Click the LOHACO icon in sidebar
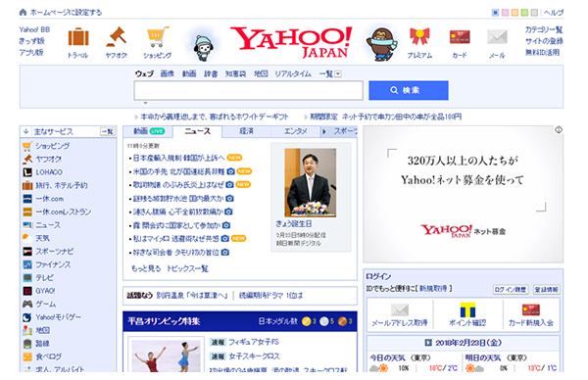 [x=27, y=172]
